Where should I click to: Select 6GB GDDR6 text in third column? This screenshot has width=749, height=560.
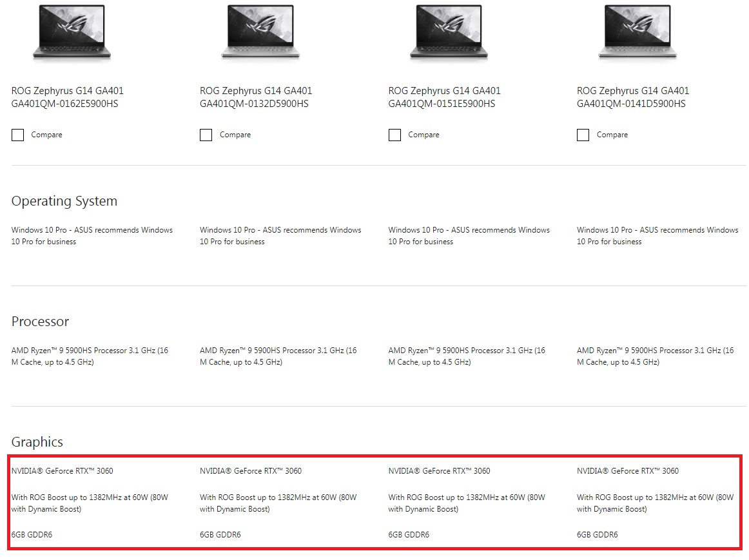pos(409,535)
